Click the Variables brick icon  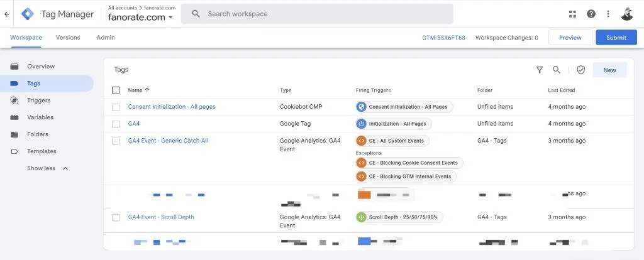14,117
